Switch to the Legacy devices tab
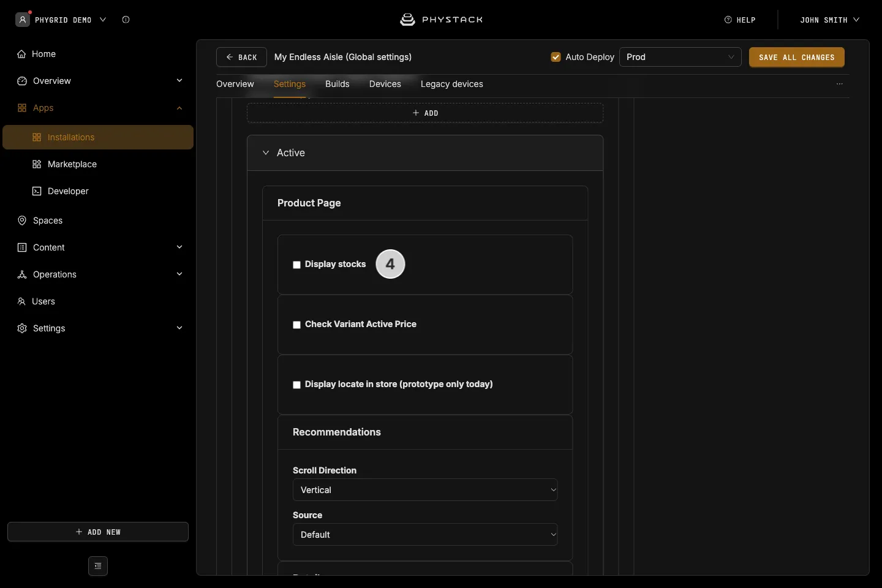Viewport: 882px width, 588px height. click(452, 84)
